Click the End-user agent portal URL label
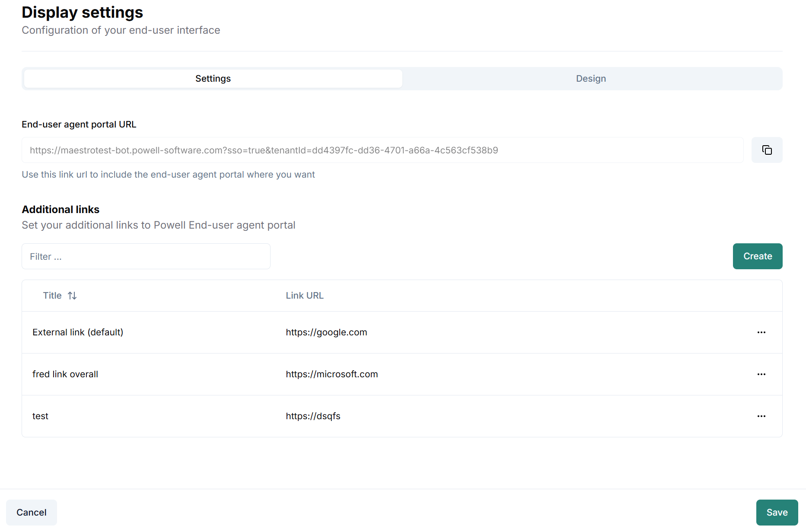 point(79,124)
